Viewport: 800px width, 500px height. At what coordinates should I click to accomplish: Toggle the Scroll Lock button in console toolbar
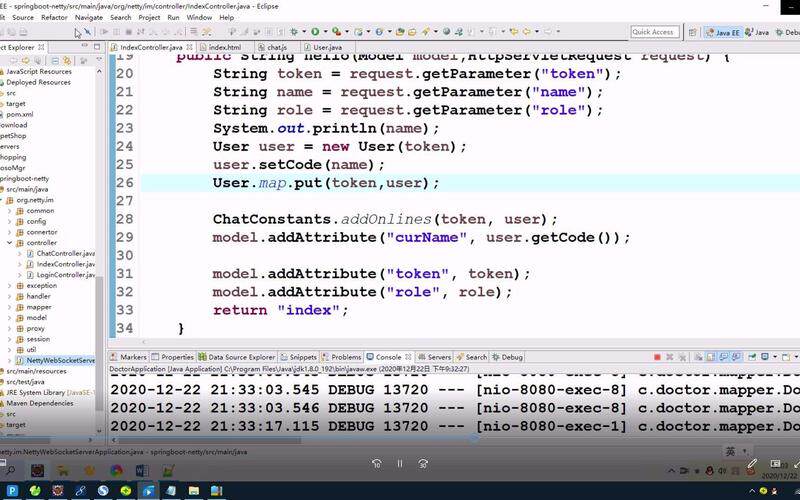[711, 357]
